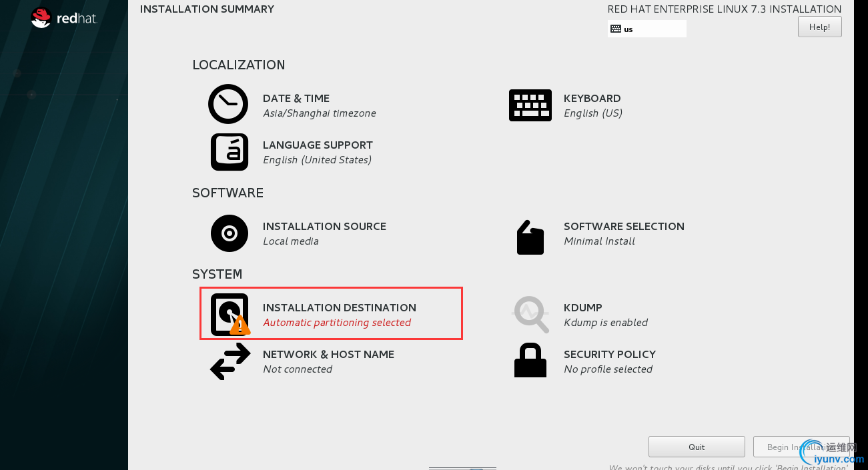
Task: Open the Kdump magnifier icon
Action: [x=531, y=314]
